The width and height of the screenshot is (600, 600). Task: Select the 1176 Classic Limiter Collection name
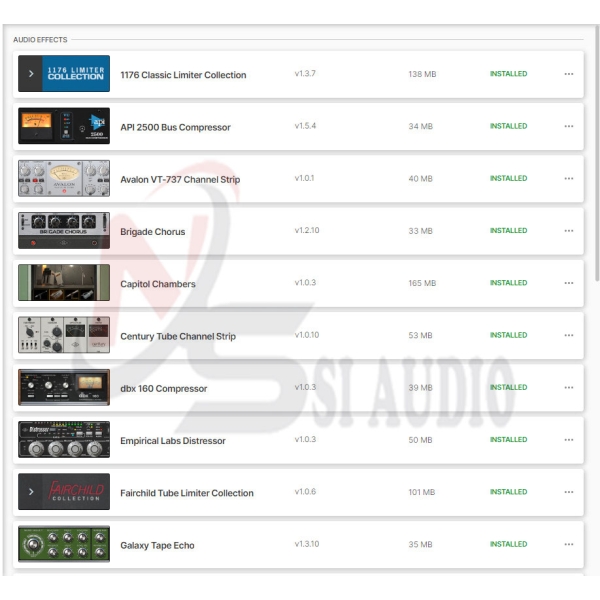point(183,75)
